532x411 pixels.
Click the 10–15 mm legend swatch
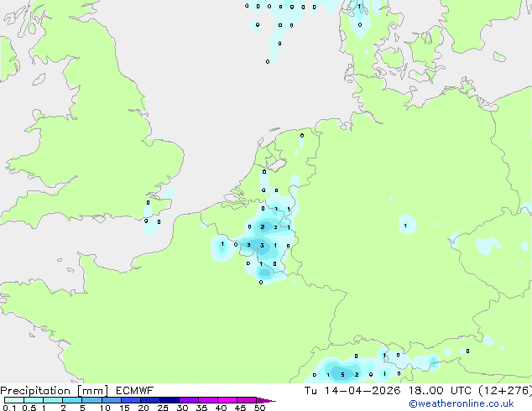[111, 400]
